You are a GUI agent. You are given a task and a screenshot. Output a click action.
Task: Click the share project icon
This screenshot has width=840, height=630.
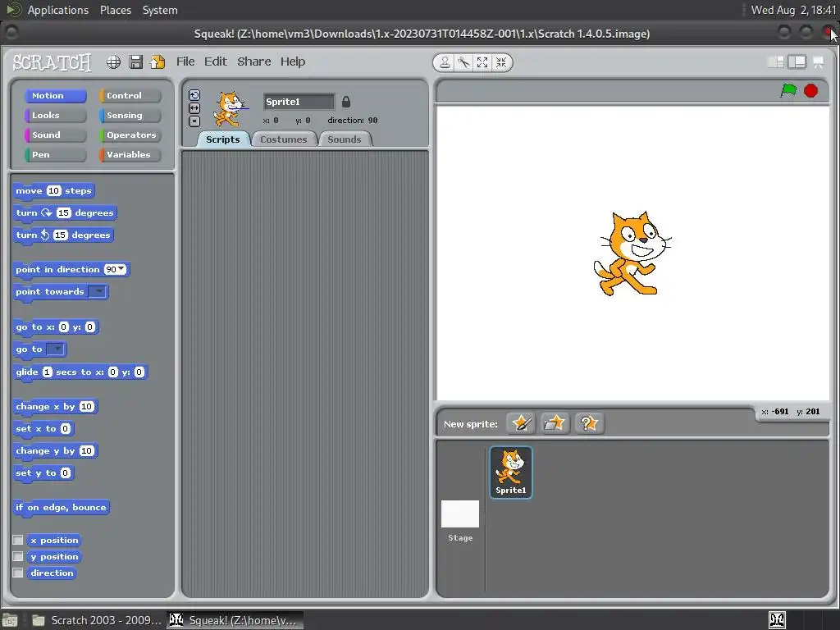[x=158, y=62]
